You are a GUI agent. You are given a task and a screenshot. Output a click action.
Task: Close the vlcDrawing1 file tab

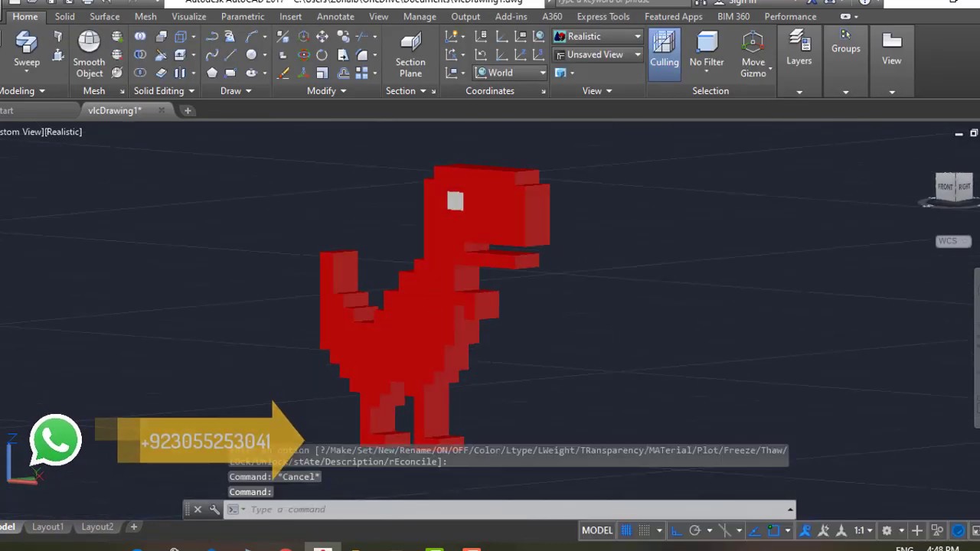tap(162, 110)
